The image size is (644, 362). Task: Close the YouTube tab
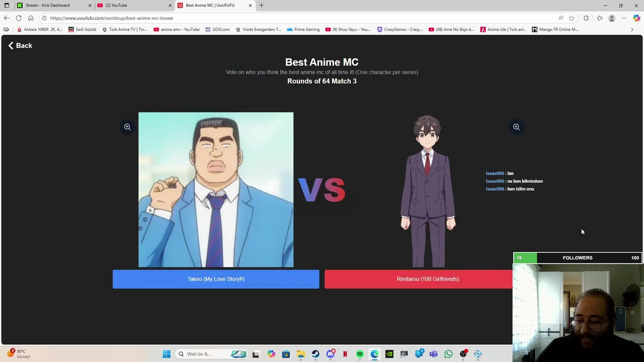pos(170,6)
